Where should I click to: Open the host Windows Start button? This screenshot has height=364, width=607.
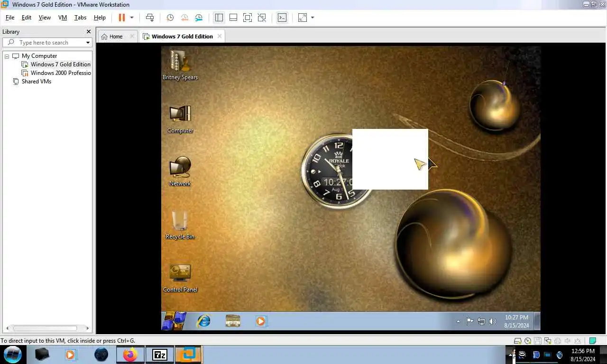tap(13, 354)
